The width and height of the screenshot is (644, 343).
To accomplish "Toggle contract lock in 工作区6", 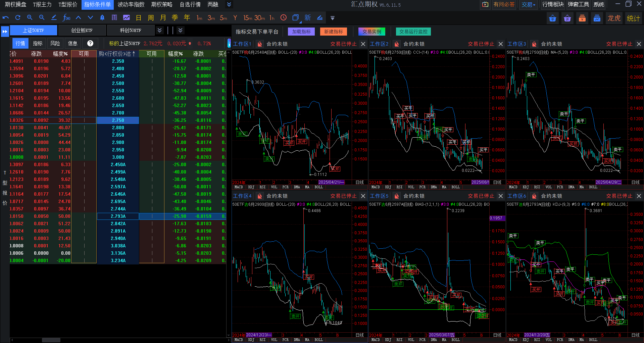I will (534, 196).
